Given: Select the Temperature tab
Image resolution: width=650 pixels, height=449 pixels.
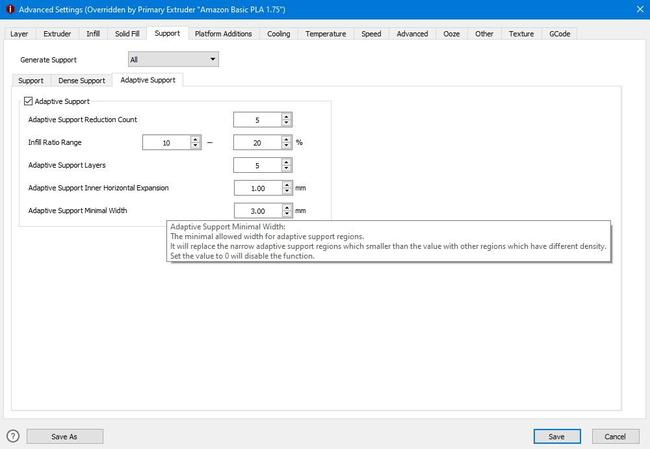Looking at the screenshot, I should point(326,33).
